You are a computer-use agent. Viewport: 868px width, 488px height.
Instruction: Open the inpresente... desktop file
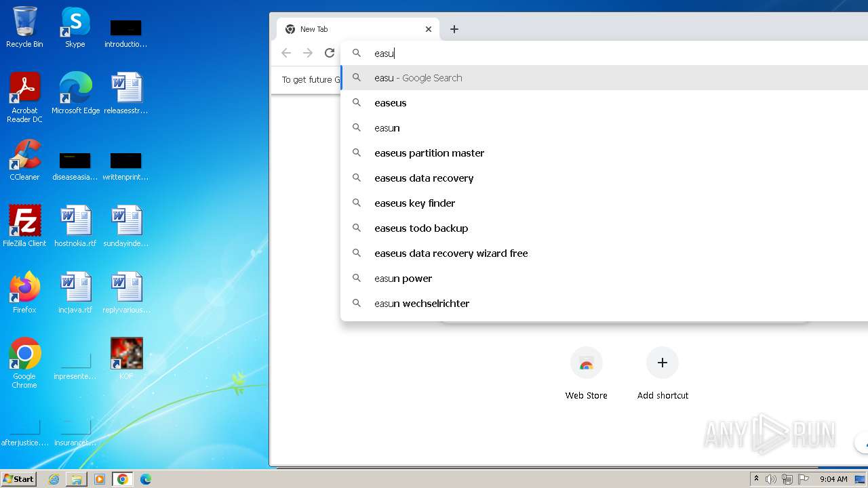pos(75,366)
